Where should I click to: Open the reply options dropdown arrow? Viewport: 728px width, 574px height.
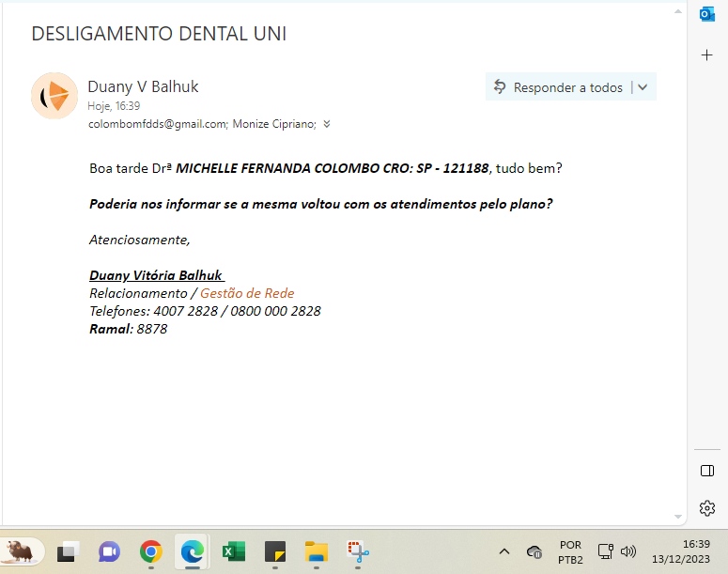pyautogui.click(x=643, y=87)
